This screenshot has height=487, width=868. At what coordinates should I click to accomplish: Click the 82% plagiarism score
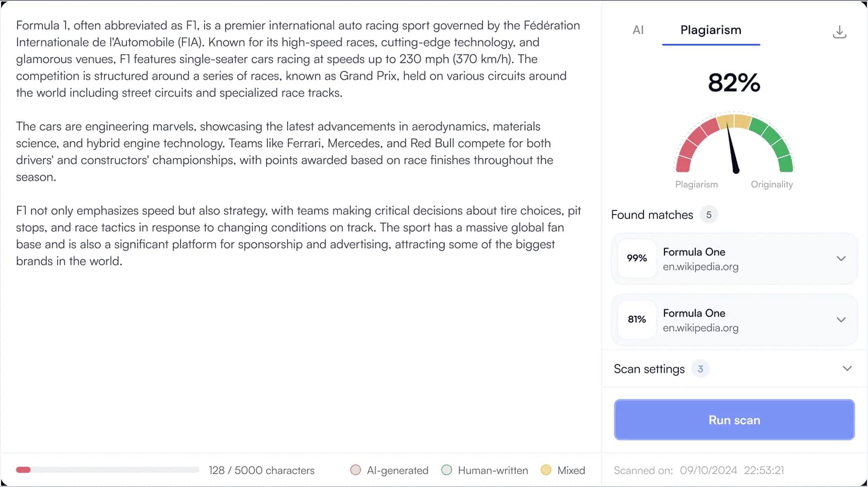point(734,83)
